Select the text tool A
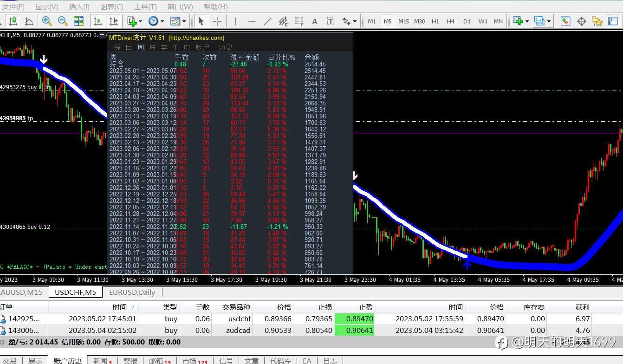This screenshot has width=623, height=364. coord(315,21)
